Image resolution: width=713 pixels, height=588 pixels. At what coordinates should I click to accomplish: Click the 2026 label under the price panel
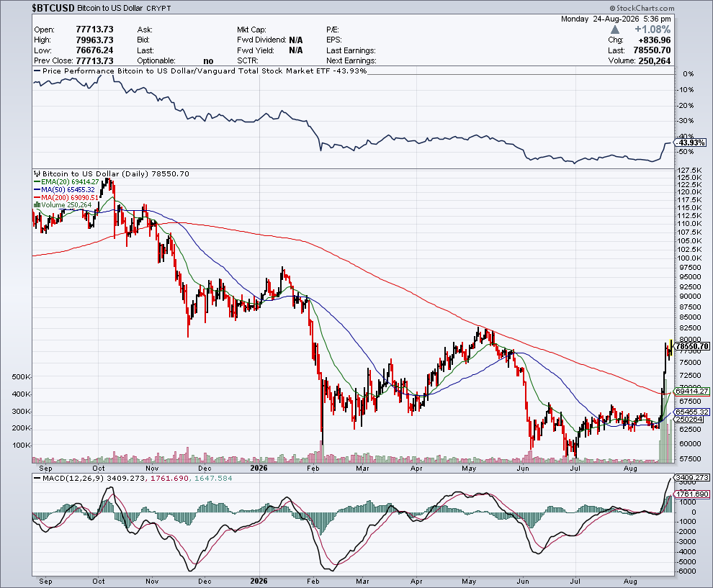tap(259, 468)
